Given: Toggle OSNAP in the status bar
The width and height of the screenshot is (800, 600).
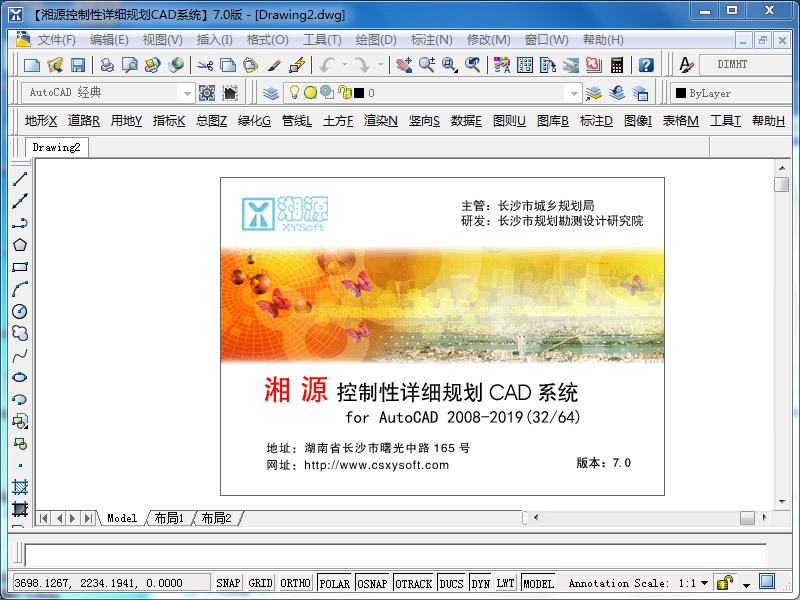Looking at the screenshot, I should pos(372,583).
